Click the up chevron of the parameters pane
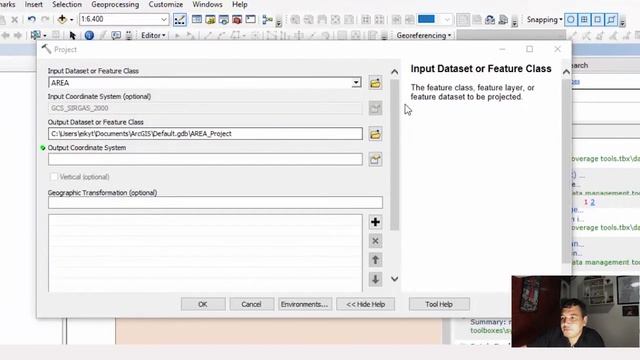Screen dimensions: 640x360 coord(394,72)
